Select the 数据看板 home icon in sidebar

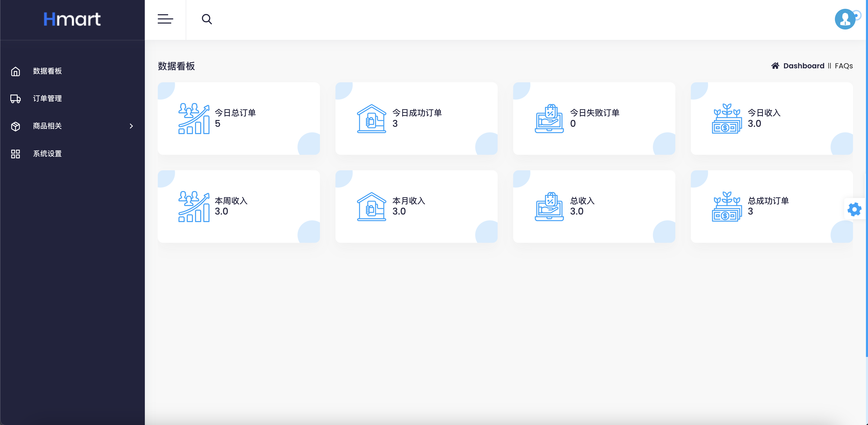click(x=16, y=71)
